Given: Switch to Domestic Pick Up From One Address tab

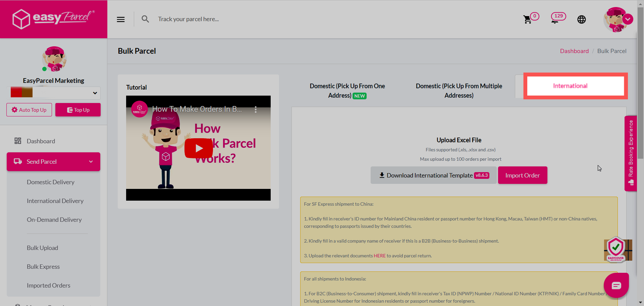Looking at the screenshot, I should click(347, 91).
